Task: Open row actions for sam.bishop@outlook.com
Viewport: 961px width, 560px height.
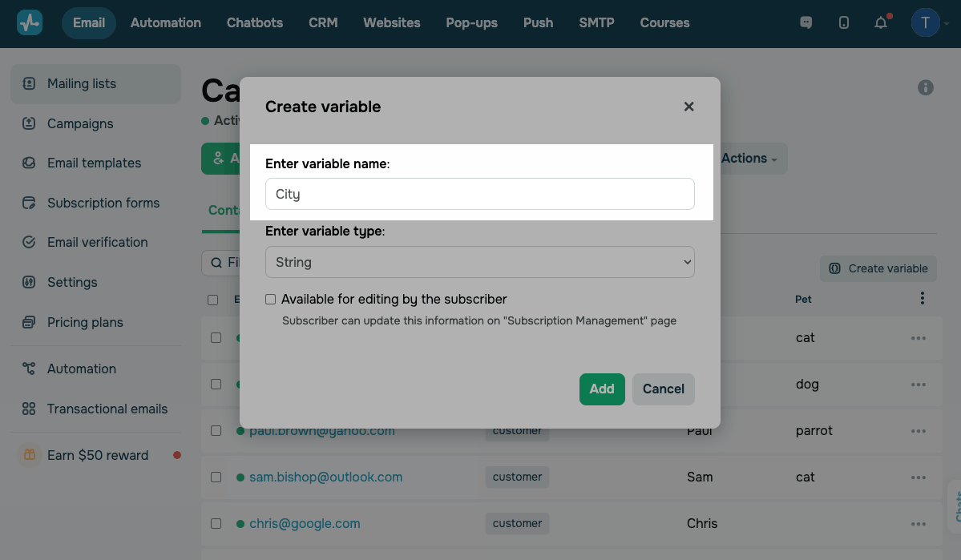Action: point(919,477)
